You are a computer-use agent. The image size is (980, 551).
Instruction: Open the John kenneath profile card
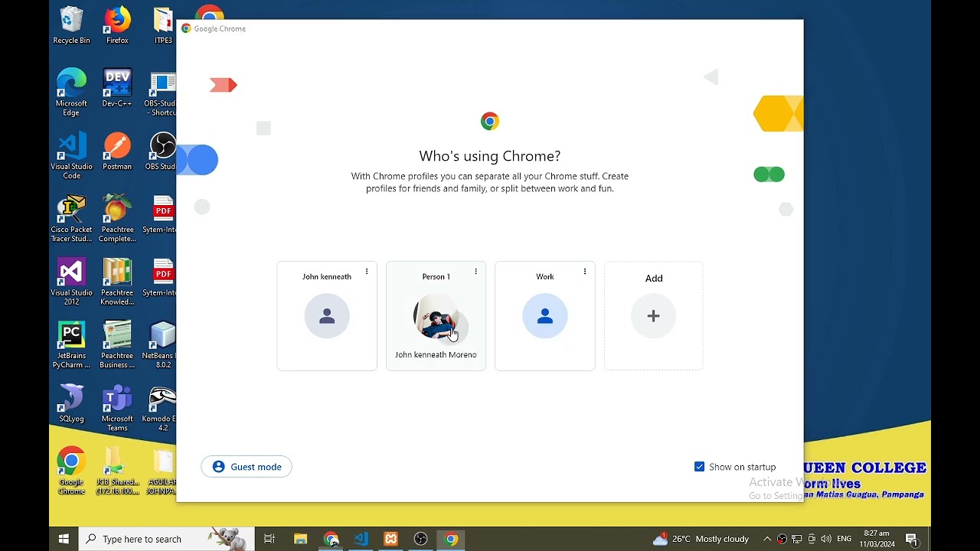pyautogui.click(x=327, y=316)
